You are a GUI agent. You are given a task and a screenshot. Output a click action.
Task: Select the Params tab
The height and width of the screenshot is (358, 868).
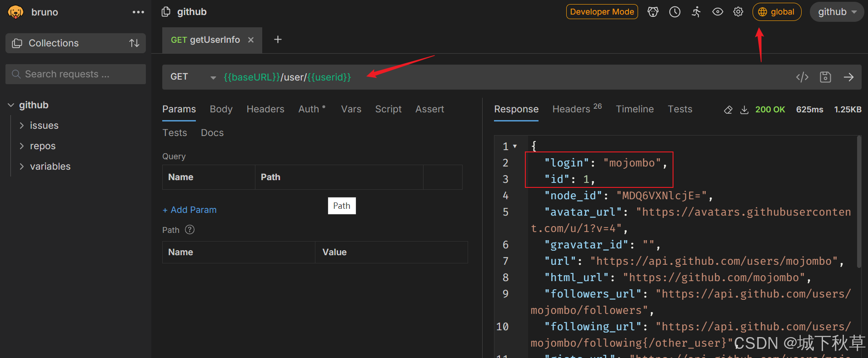tap(179, 109)
